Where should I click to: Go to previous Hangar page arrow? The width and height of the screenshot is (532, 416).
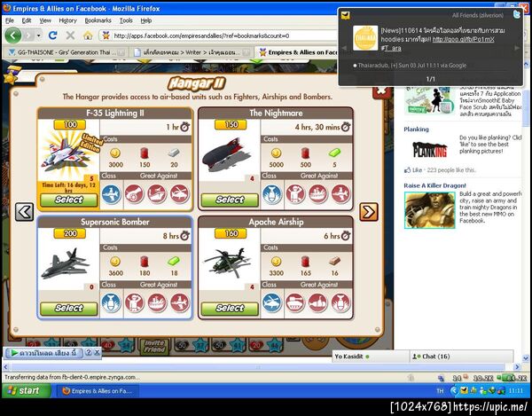[25, 212]
